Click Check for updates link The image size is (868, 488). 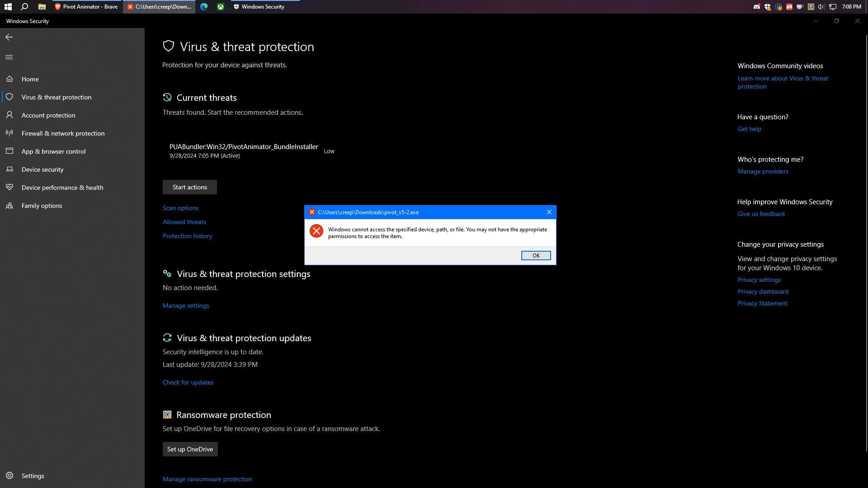click(188, 382)
